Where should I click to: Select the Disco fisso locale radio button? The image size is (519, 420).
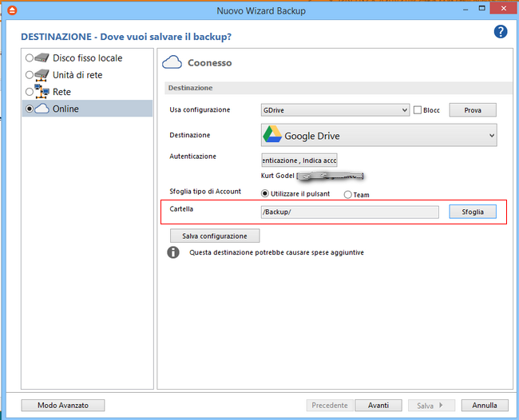30,58
